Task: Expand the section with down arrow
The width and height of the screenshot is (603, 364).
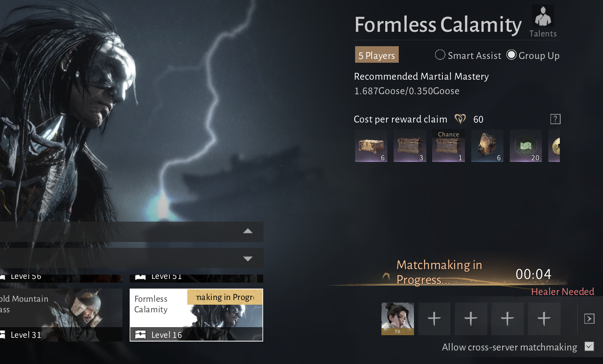Action: pos(248,258)
